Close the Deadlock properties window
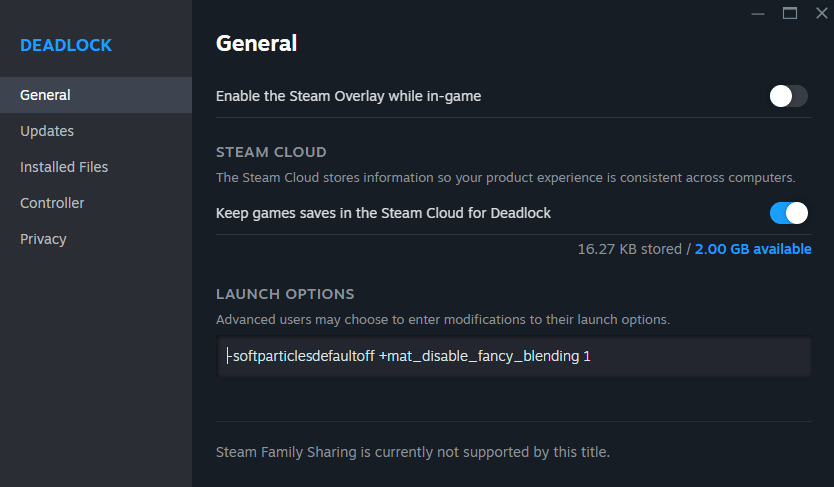This screenshot has width=834, height=487. [821, 13]
